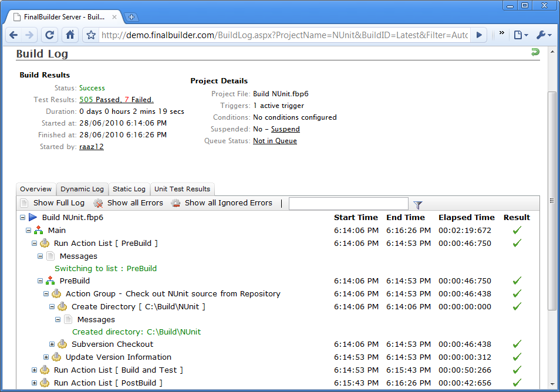Image resolution: width=560 pixels, height=392 pixels.
Task: Click the Show Full Log document icon
Action: click(24, 203)
